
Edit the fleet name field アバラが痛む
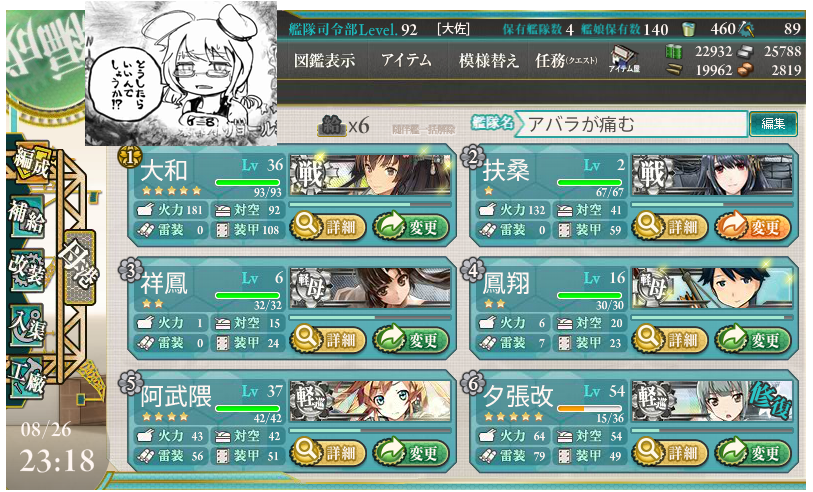[632, 124]
